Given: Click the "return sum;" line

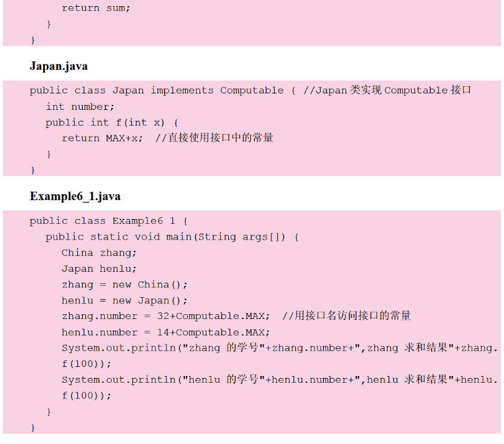Looking at the screenshot, I should click(x=96, y=8).
